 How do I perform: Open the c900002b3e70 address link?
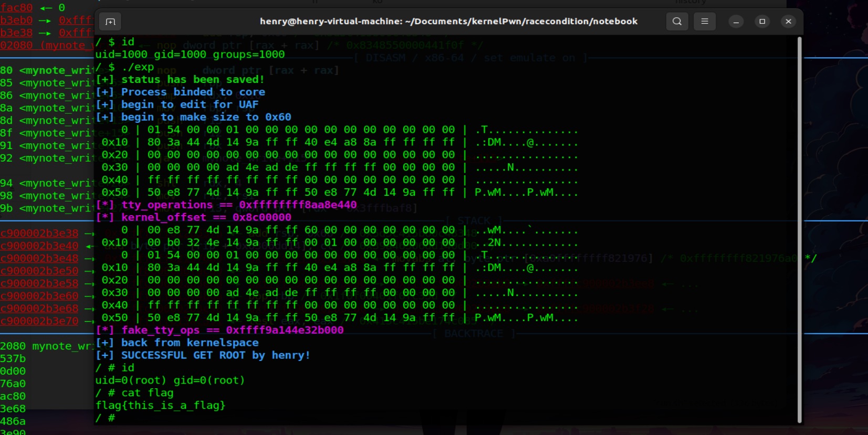click(x=39, y=321)
